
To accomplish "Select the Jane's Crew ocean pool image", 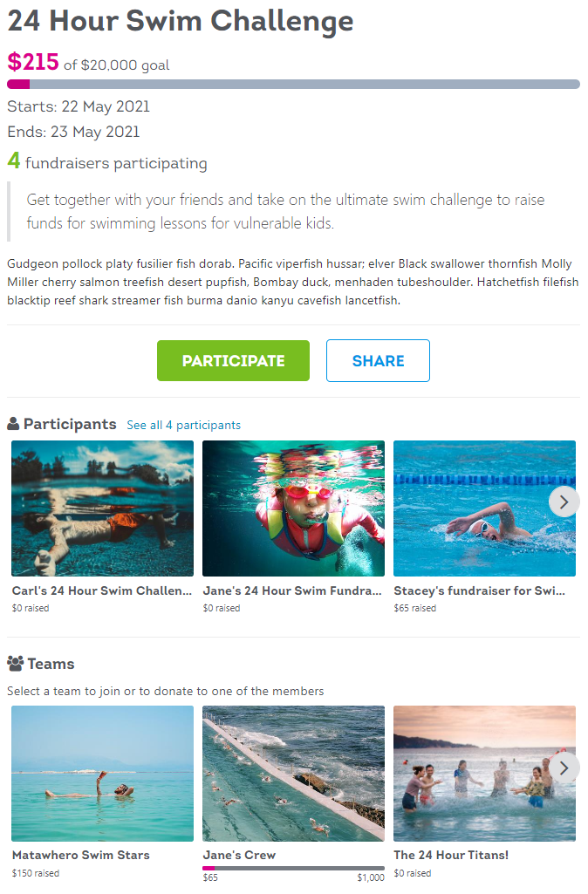I will click(293, 774).
